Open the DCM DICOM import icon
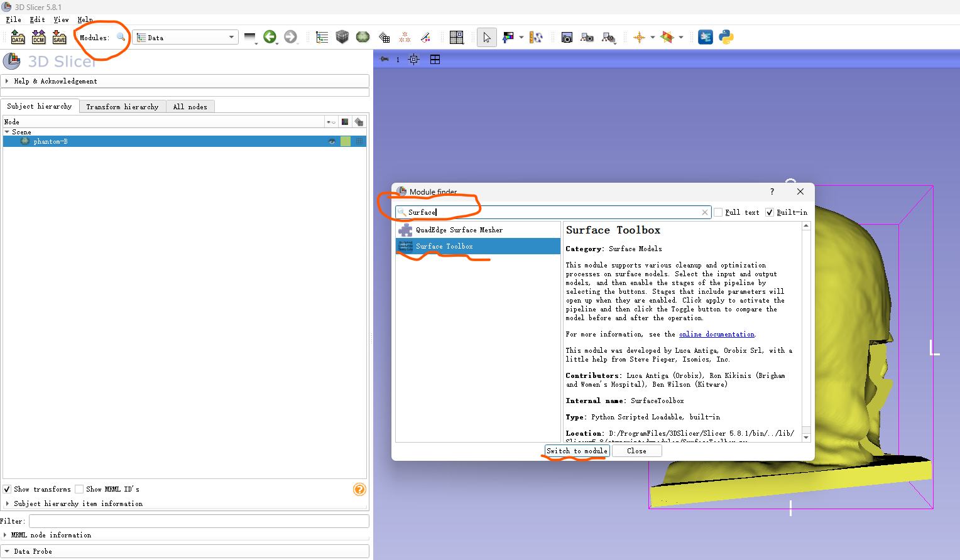The width and height of the screenshot is (960, 560). click(x=38, y=37)
